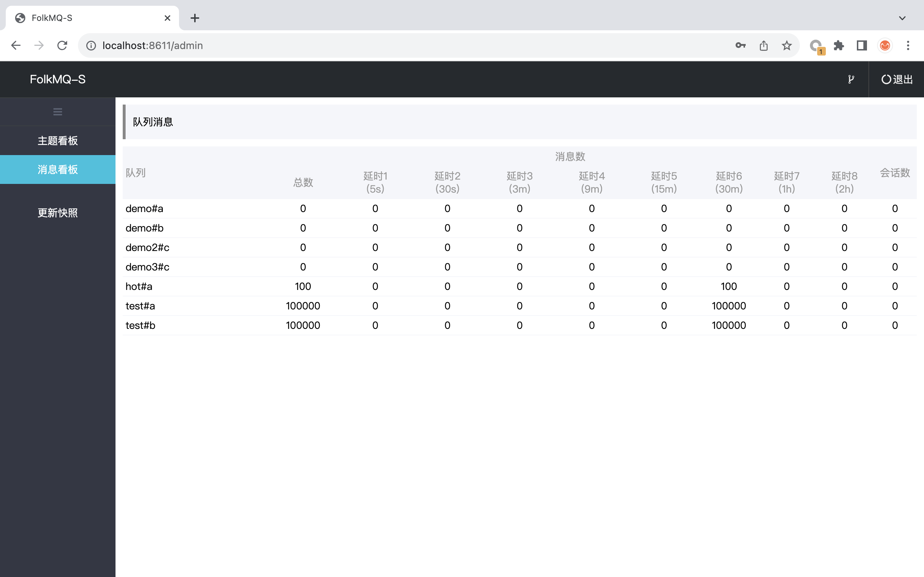Switch to 主题看板 in the sidebar
Viewport: 924px width, 577px height.
pyautogui.click(x=57, y=140)
